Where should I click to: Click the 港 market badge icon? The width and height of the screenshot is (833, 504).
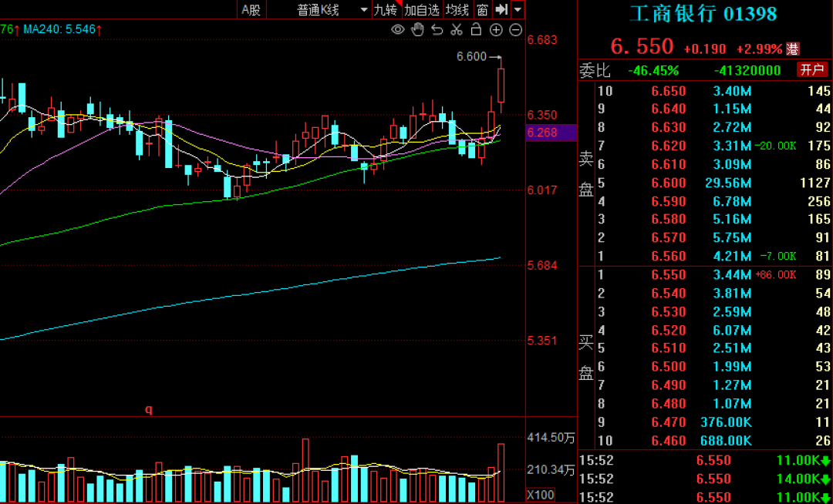[x=793, y=49]
